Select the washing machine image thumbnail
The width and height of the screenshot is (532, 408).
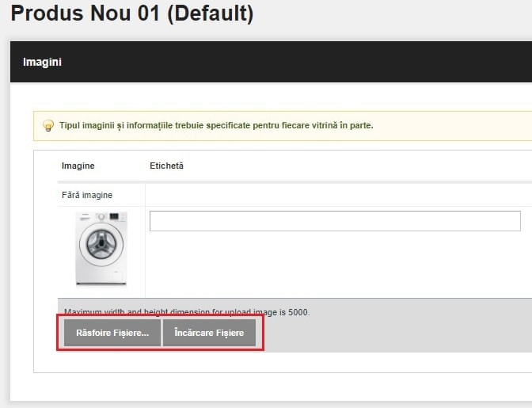pyautogui.click(x=101, y=249)
